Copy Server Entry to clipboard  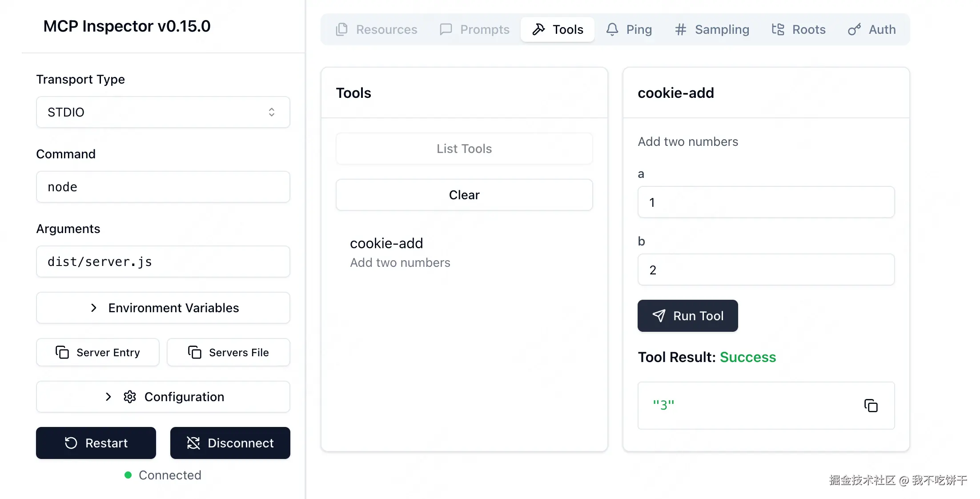tap(98, 352)
